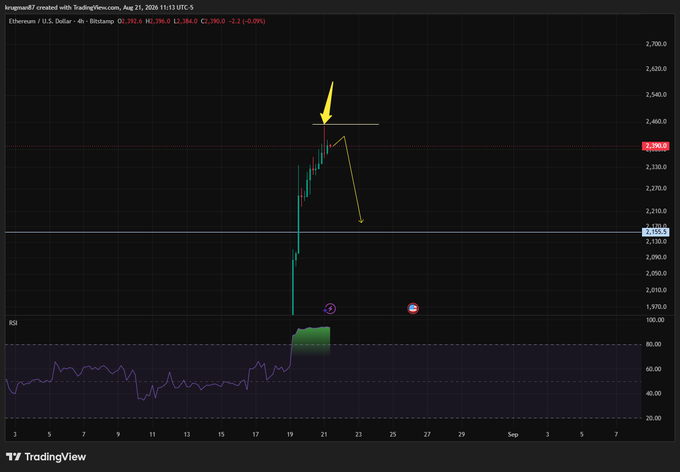This screenshot has width=680, height=472.
Task: Click the 2,050.0 price axis label
Action: 656,273
